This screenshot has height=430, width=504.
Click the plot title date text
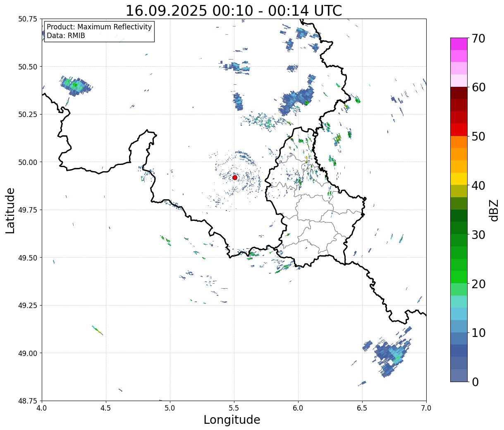(x=234, y=10)
